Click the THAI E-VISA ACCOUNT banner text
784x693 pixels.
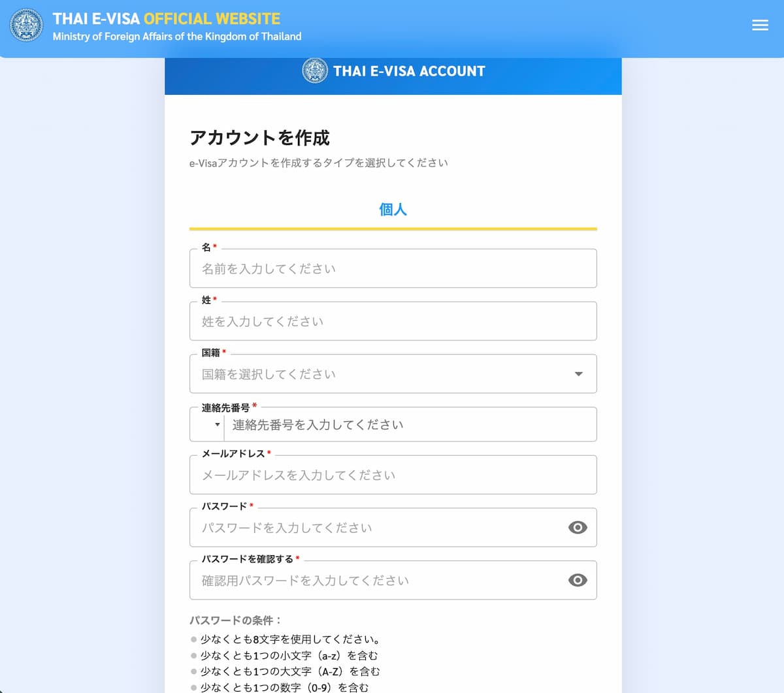click(x=409, y=71)
